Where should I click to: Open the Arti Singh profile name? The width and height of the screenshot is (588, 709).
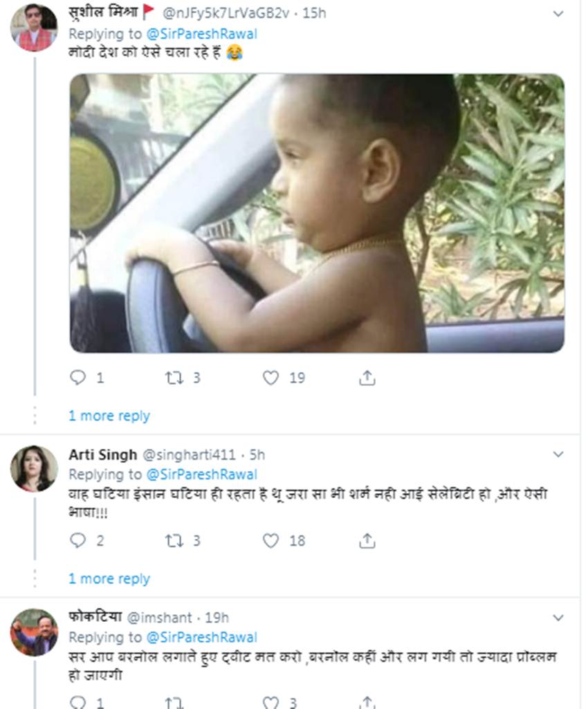pos(102,454)
